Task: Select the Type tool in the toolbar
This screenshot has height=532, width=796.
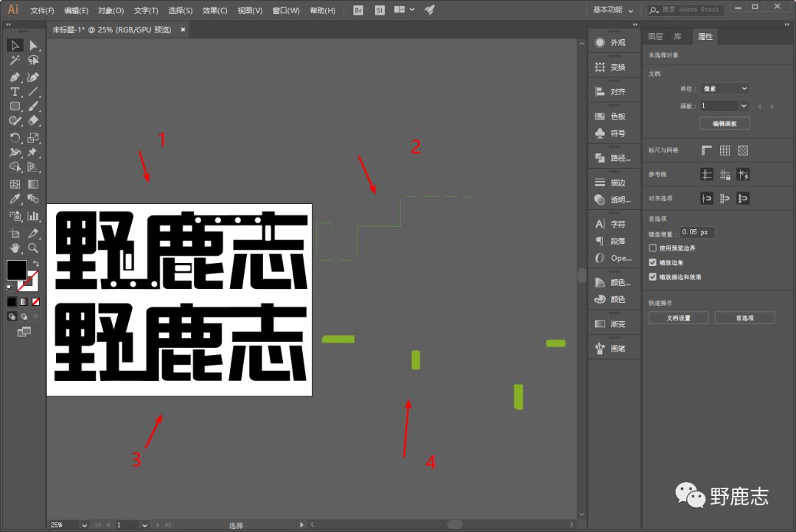Action: [15, 91]
